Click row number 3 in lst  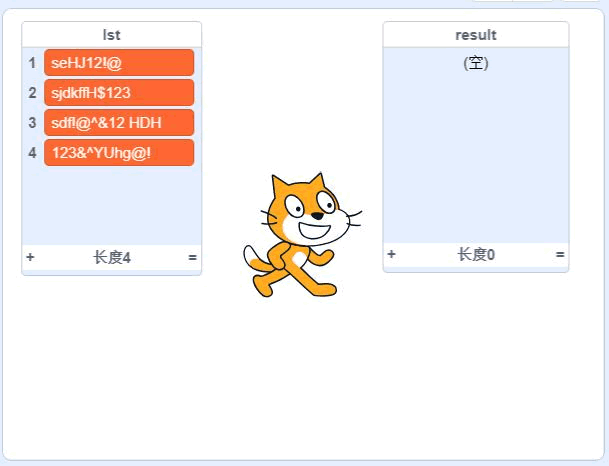point(32,123)
